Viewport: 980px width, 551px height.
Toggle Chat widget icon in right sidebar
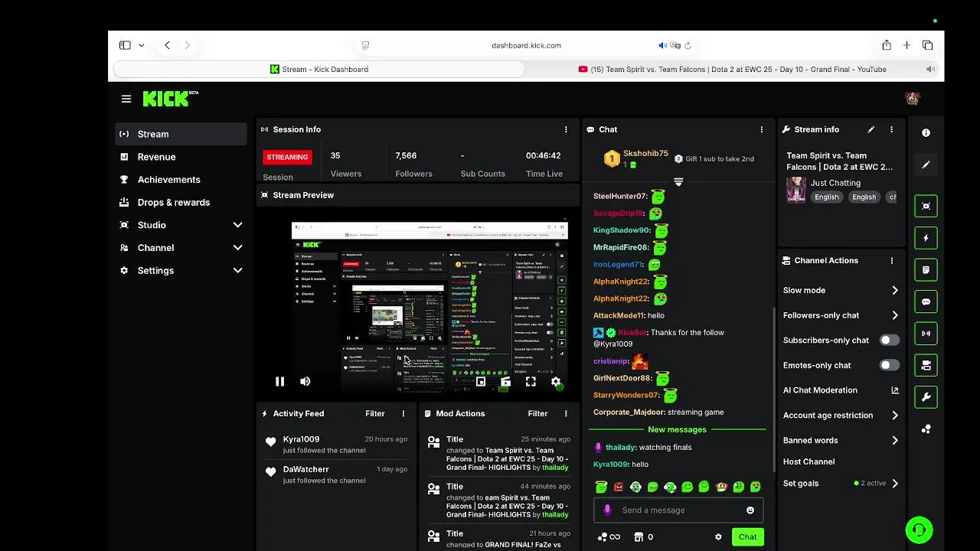click(x=926, y=302)
